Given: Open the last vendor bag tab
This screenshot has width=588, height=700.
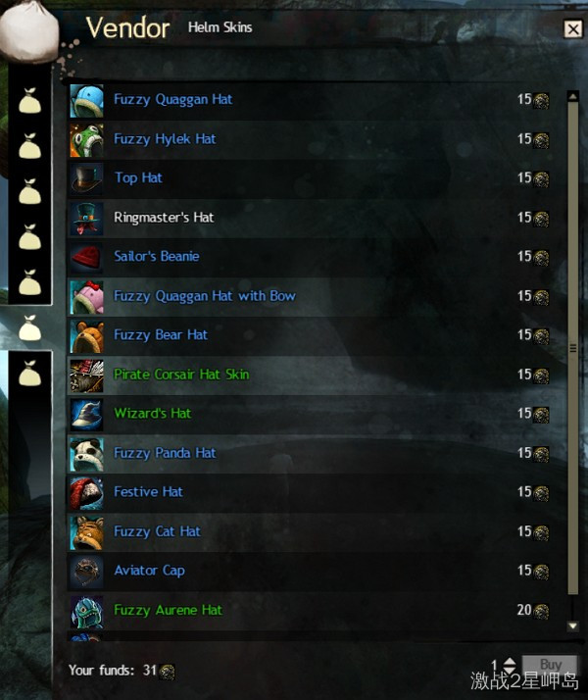Looking at the screenshot, I should click(30, 373).
